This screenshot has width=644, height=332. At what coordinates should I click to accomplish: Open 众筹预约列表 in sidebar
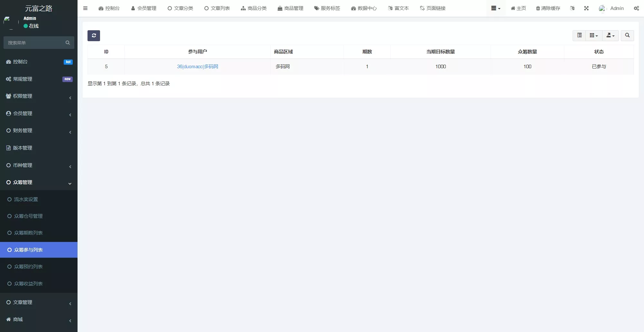28,267
